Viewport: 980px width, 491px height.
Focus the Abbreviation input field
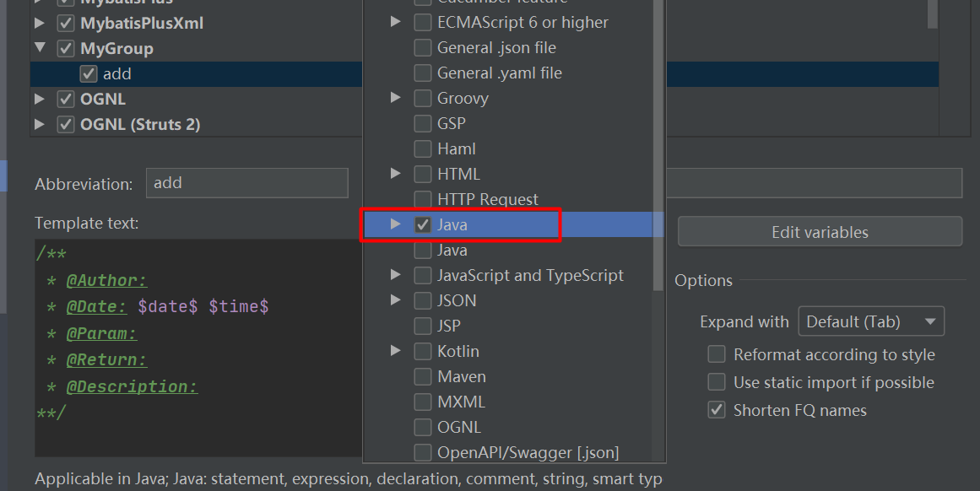[246, 183]
